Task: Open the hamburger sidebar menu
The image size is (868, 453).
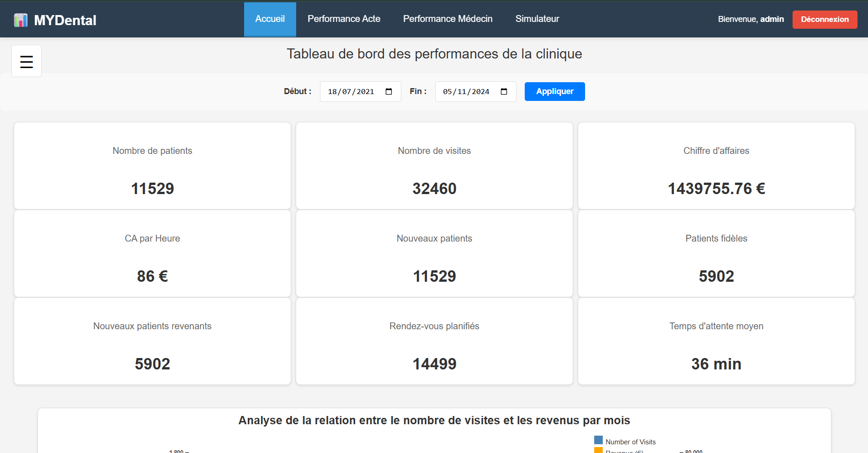Action: pyautogui.click(x=27, y=61)
